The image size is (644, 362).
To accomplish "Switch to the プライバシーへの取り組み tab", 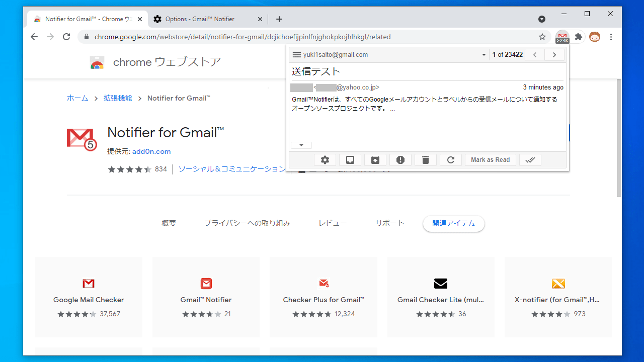I will point(247,223).
